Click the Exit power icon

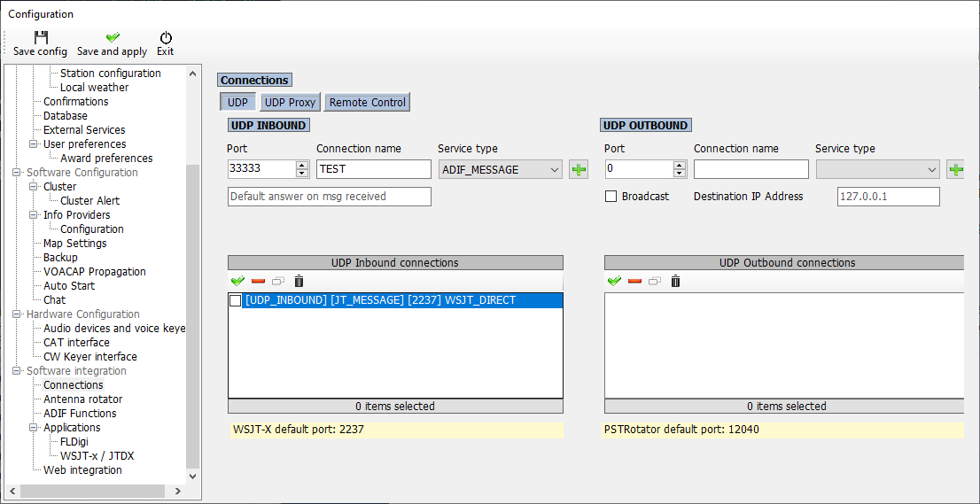[166, 37]
